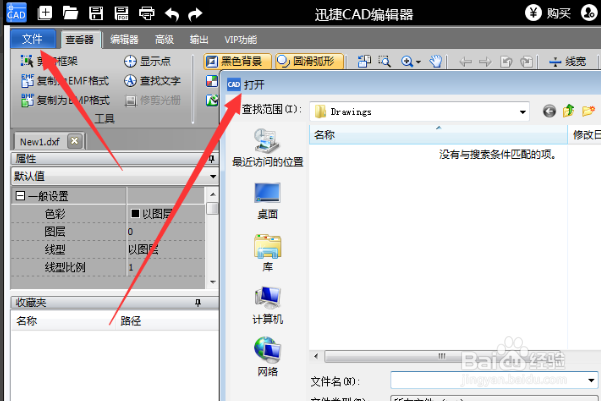Toggle 圆滑弧形 smooth arcs
The height and width of the screenshot is (401, 601).
coord(309,61)
